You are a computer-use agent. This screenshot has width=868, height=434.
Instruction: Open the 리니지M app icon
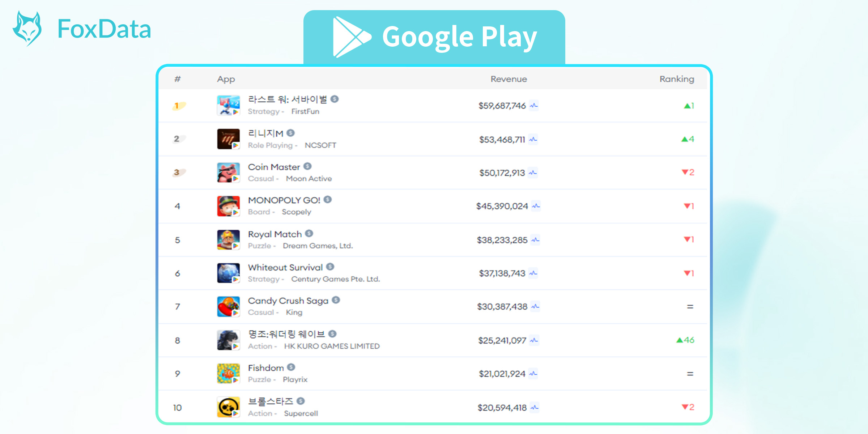pyautogui.click(x=228, y=139)
